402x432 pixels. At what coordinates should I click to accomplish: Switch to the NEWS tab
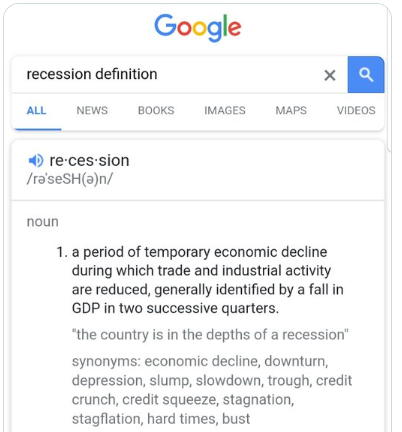92,110
